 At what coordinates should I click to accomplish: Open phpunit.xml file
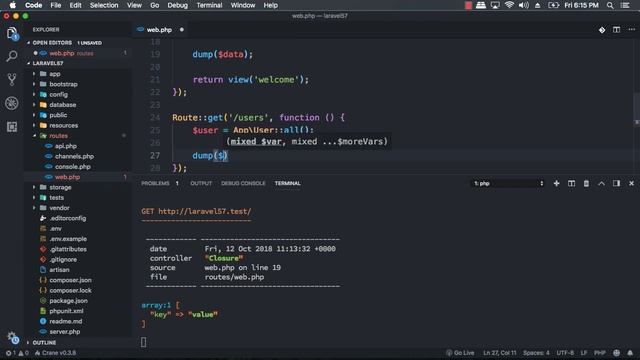66,311
